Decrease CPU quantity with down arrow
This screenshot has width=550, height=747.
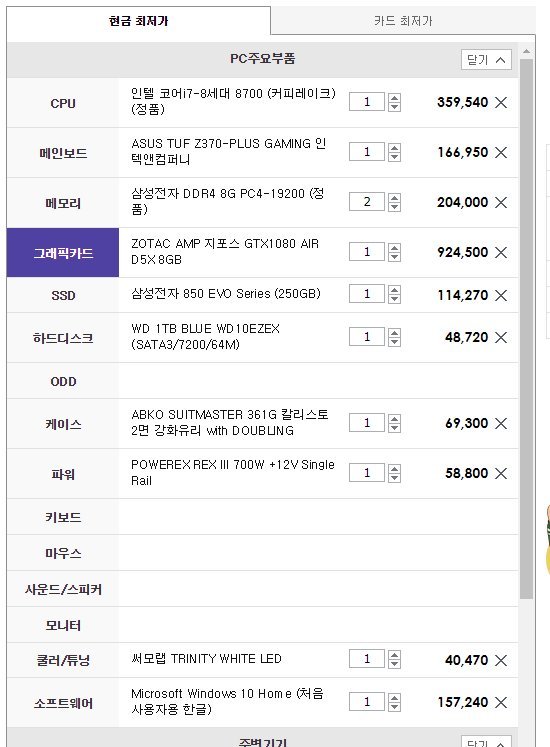click(394, 107)
